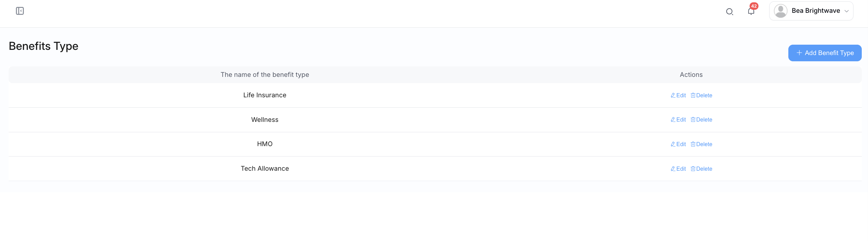Image resolution: width=868 pixels, height=241 pixels.
Task: Expand the Bea Brightwave user dropdown chevron
Action: [x=847, y=11]
